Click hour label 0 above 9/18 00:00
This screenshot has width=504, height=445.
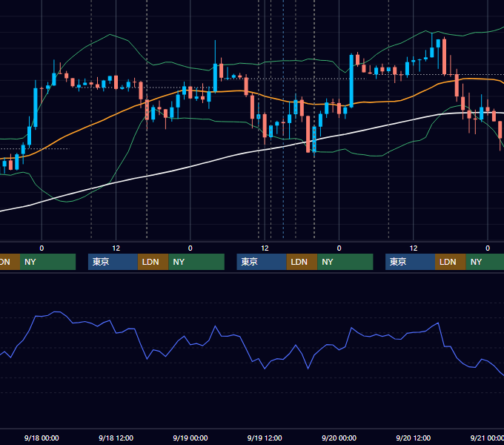coord(42,248)
